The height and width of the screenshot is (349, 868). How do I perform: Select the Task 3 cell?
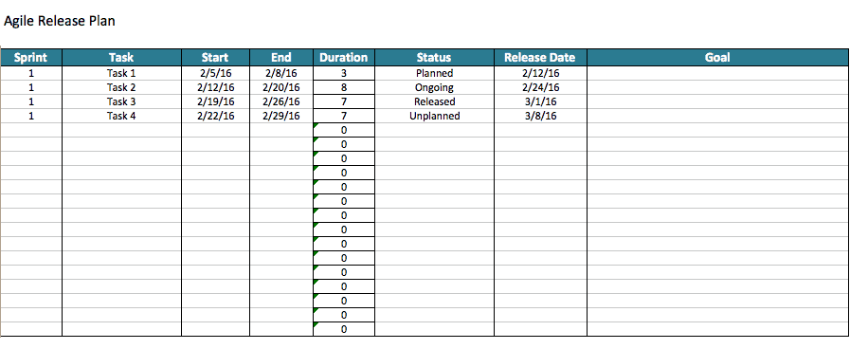(122, 101)
